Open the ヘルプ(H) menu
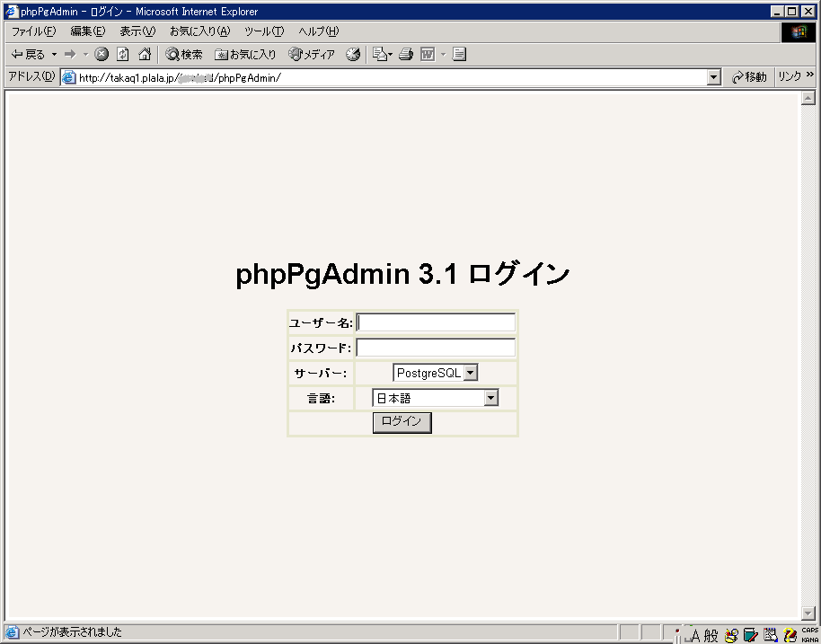Image resolution: width=821 pixels, height=644 pixels. (x=319, y=31)
